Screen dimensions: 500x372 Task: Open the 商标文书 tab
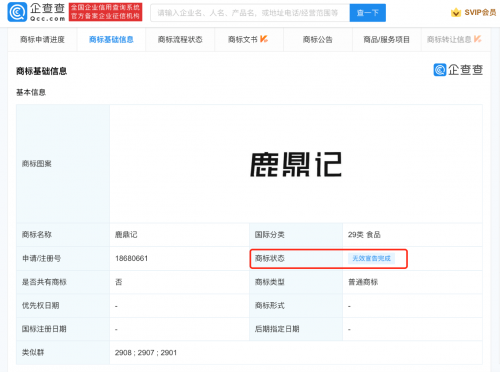[x=249, y=40]
